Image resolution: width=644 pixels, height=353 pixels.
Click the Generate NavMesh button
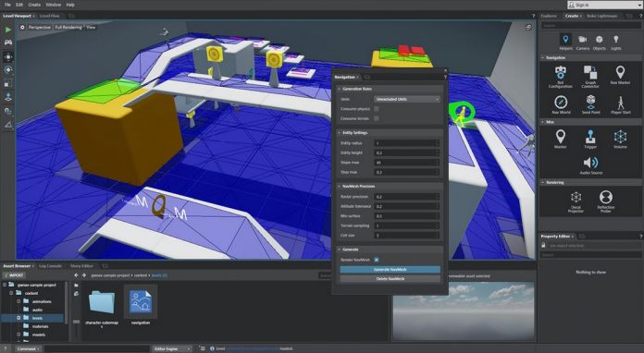point(390,269)
